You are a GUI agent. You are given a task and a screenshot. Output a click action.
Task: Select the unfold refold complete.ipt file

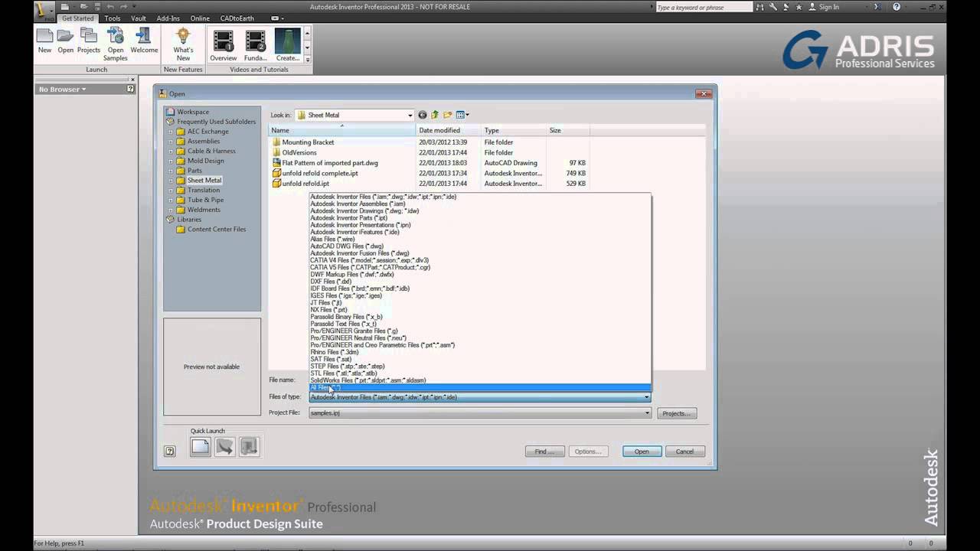[x=320, y=173]
